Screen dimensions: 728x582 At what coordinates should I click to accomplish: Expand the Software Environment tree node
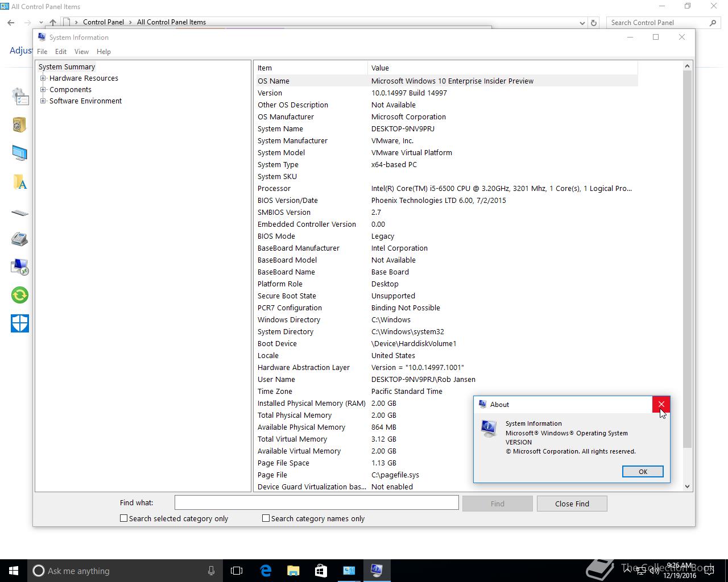point(43,101)
